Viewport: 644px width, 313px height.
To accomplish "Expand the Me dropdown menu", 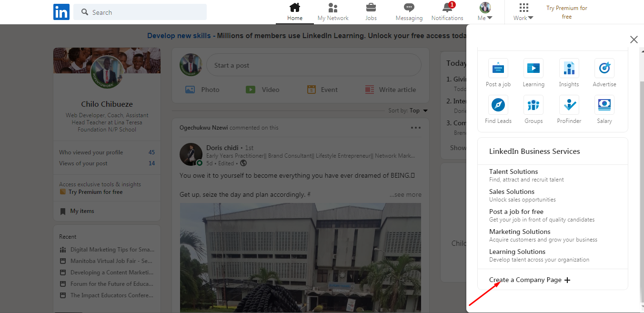I will point(485,12).
